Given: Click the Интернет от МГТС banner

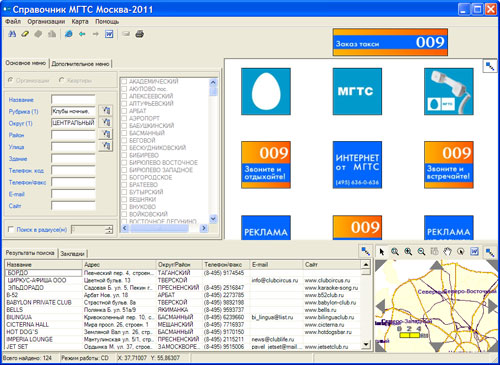Looking at the screenshot, I should point(357,165).
